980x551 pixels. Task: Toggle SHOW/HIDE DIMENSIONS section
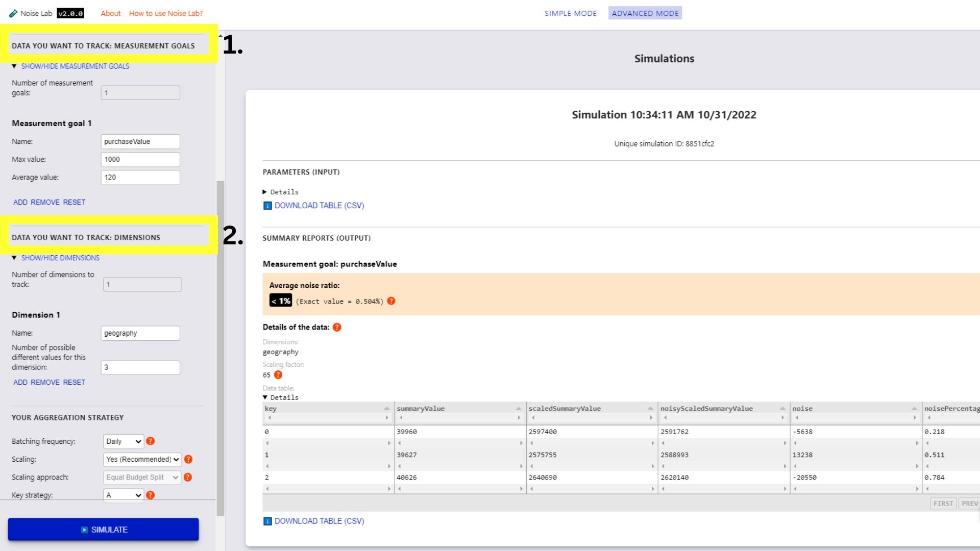coord(60,258)
